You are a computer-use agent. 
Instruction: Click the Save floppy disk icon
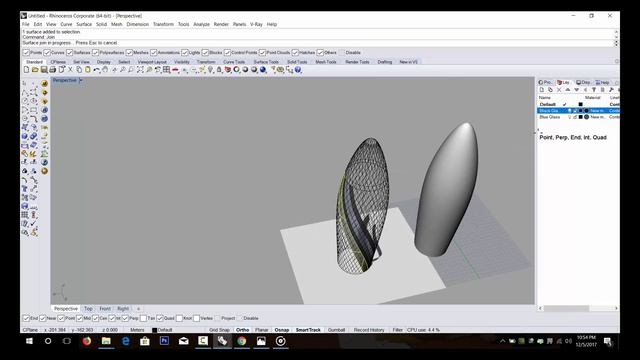click(x=44, y=70)
